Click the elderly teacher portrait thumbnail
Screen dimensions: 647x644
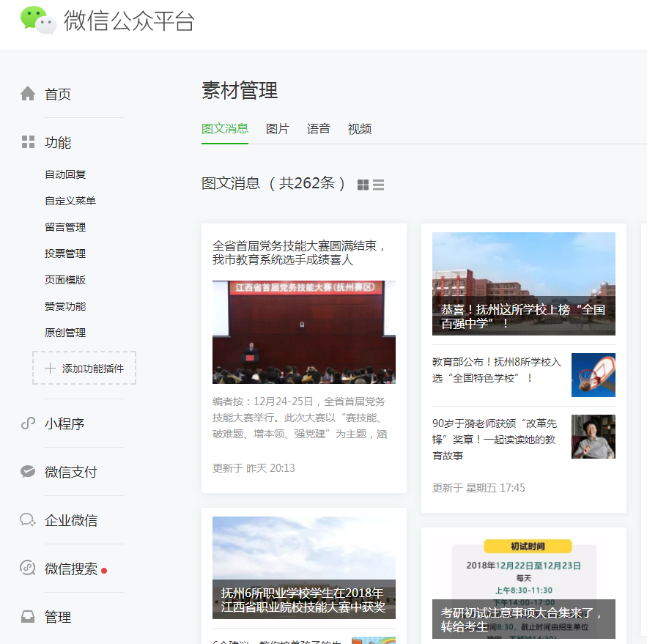click(x=594, y=437)
